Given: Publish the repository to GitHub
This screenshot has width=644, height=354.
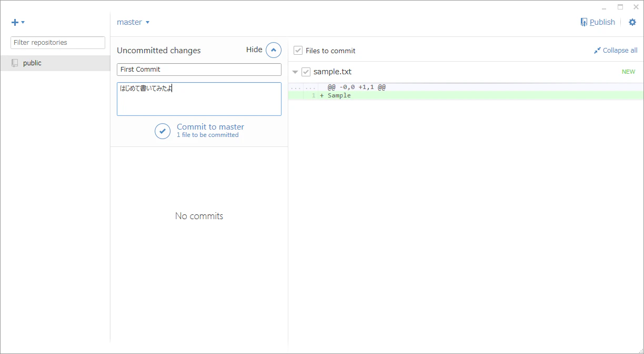Looking at the screenshot, I should tap(598, 22).
